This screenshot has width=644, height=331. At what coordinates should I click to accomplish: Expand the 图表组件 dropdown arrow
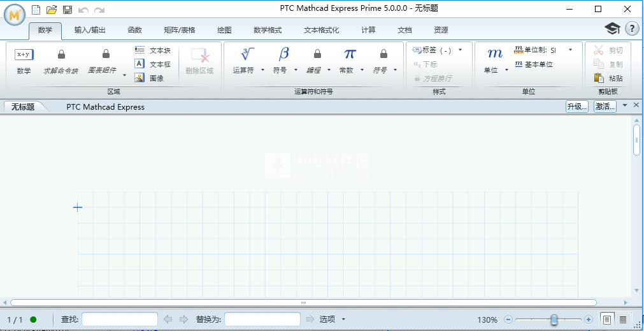click(x=124, y=75)
